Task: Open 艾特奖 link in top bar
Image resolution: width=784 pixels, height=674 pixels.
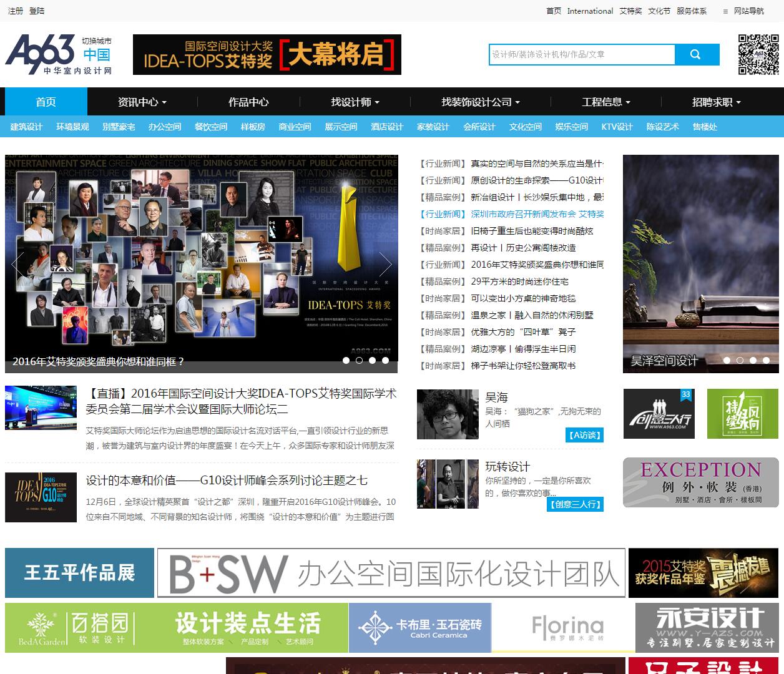Action: (630, 11)
